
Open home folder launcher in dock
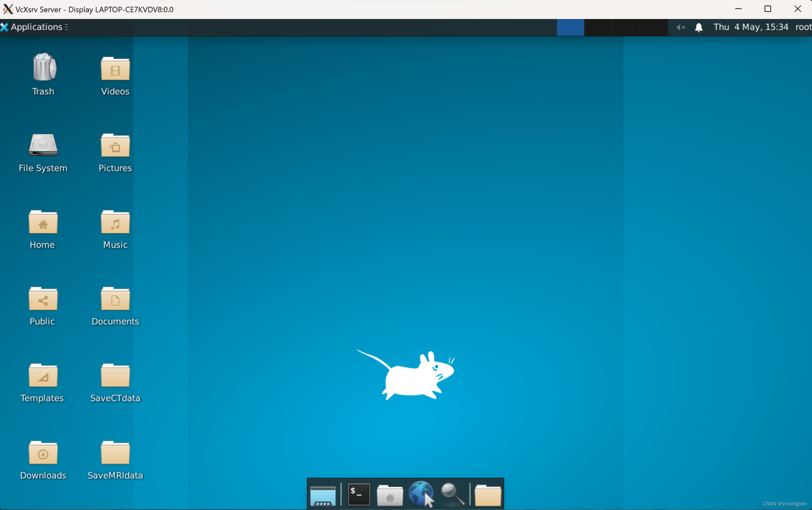pos(389,495)
